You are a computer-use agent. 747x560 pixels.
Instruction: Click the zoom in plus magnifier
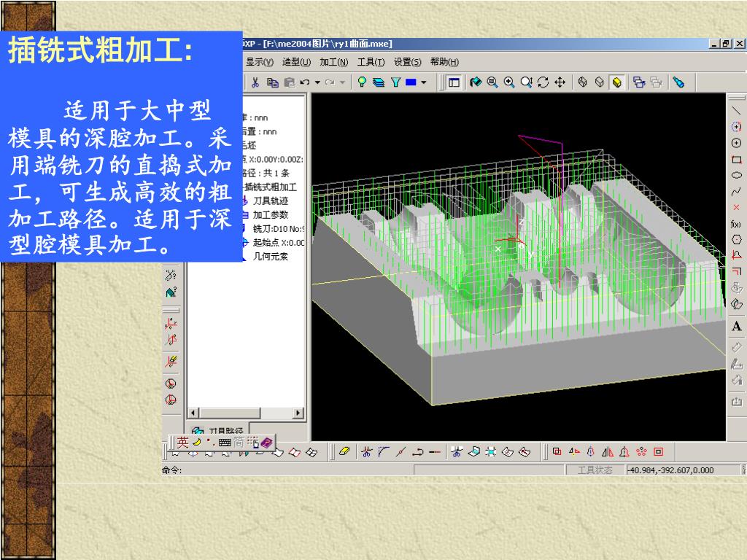(509, 82)
